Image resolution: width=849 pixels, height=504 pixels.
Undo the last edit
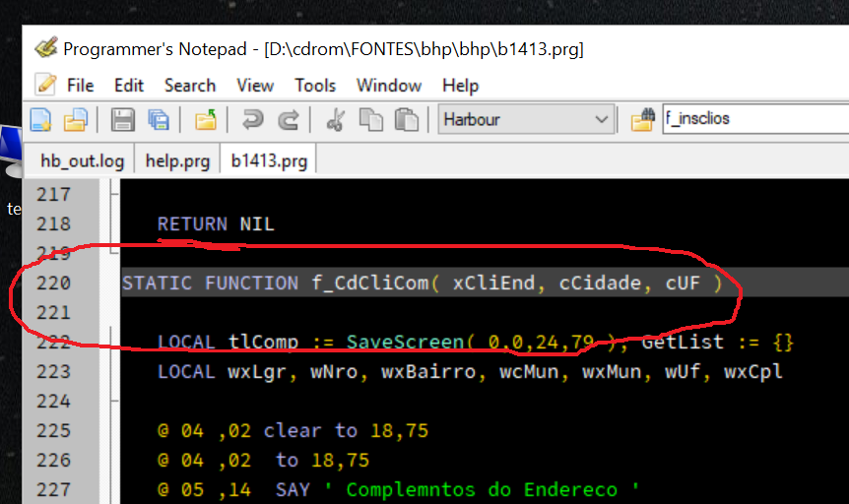[x=252, y=120]
